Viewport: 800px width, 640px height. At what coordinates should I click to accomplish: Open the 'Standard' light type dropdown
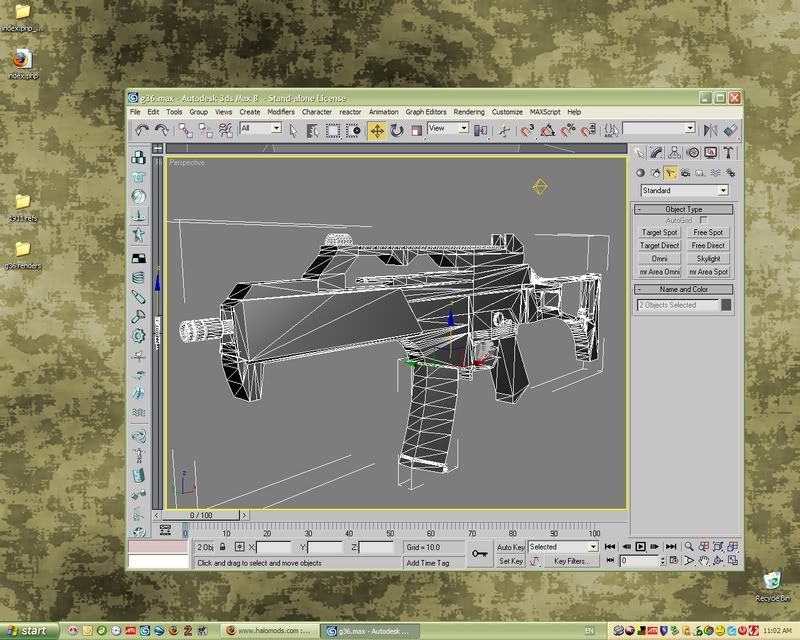coord(684,190)
